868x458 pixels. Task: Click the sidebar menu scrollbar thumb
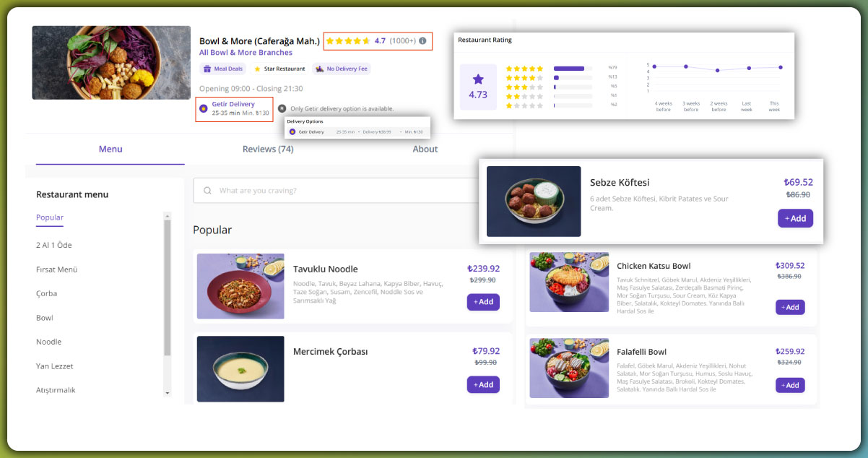click(168, 288)
